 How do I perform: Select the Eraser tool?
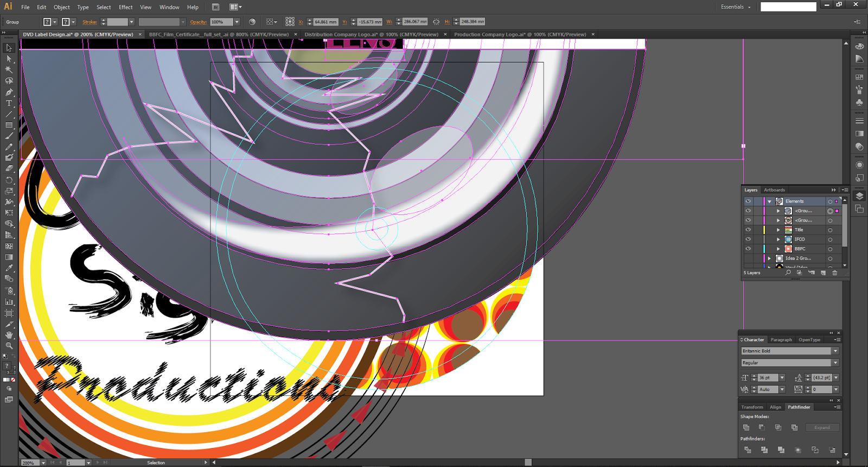pos(9,169)
